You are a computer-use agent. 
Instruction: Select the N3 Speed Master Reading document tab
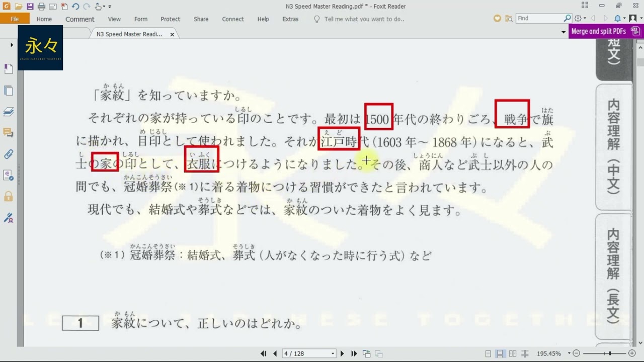coord(129,34)
